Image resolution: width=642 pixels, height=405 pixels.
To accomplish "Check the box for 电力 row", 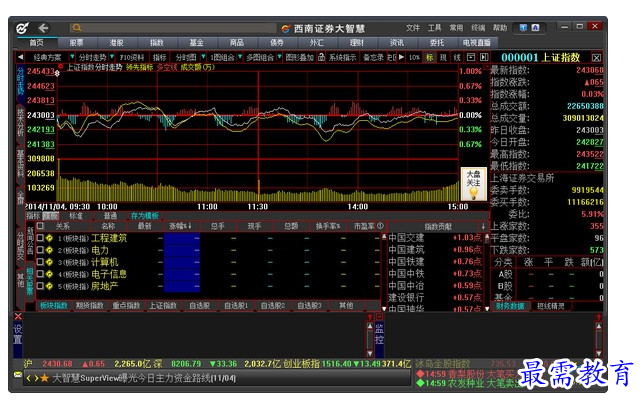I will pos(40,250).
